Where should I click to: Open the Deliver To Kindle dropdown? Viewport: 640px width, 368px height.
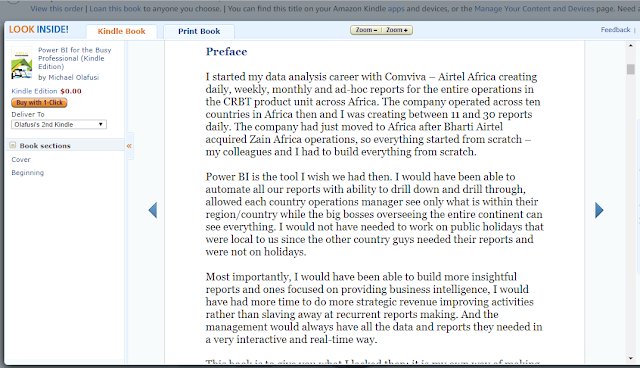[59, 124]
